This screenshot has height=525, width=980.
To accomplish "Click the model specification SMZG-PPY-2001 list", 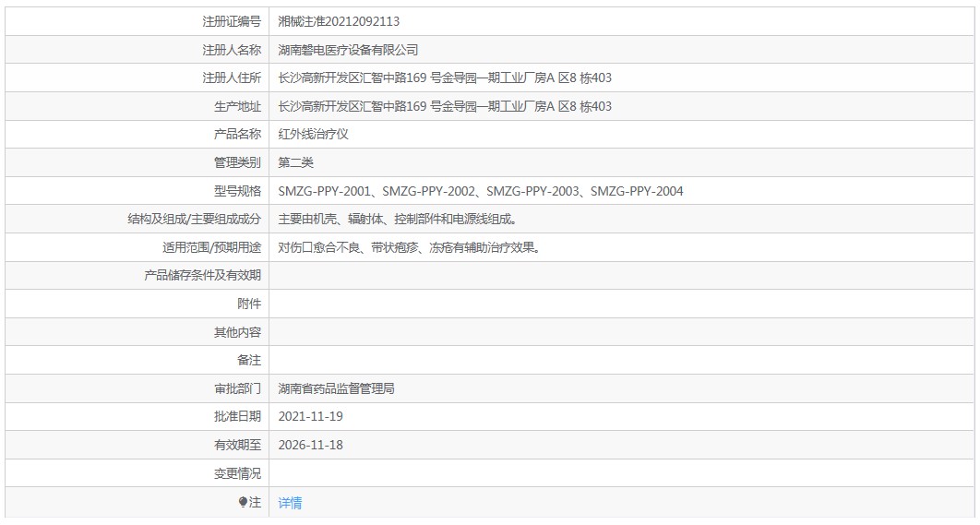I will [481, 191].
